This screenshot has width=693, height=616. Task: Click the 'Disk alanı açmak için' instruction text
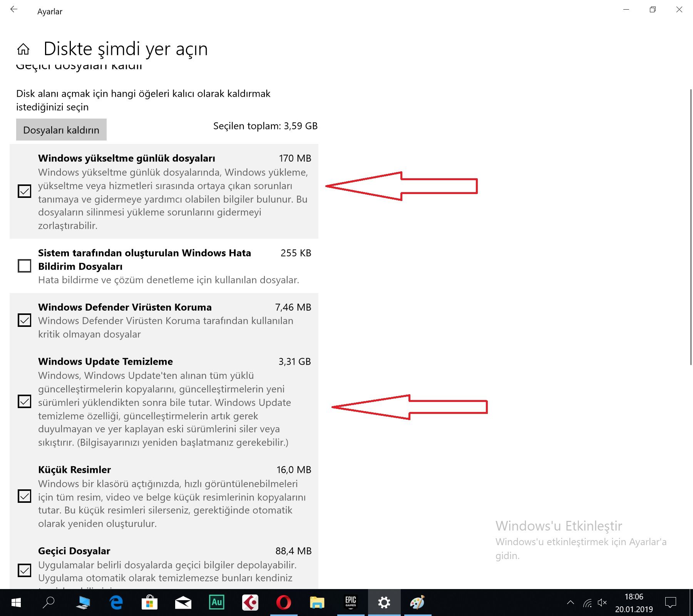143,100
